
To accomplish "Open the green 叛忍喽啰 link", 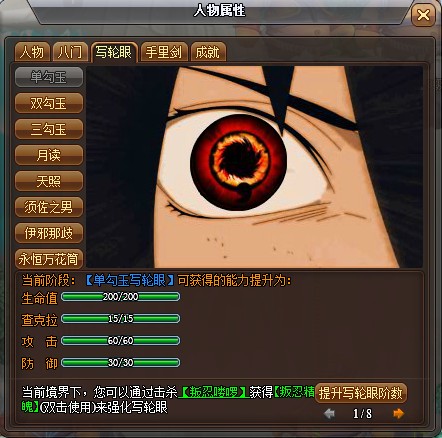I will (213, 392).
